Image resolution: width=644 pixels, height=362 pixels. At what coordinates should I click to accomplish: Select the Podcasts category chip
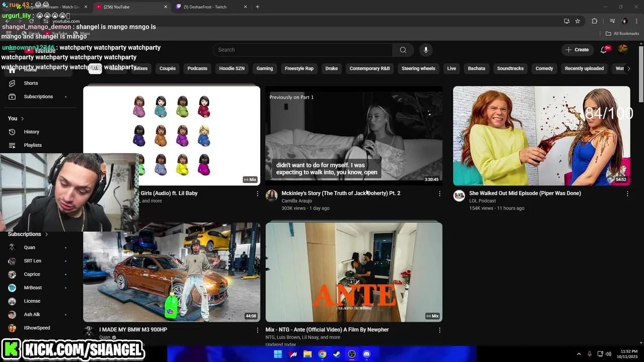coord(197,68)
